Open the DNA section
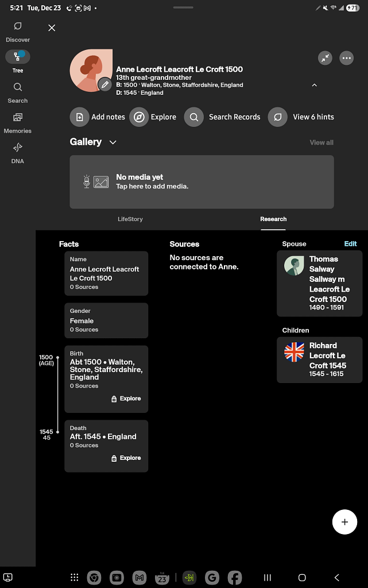368x588 pixels. pos(18,153)
